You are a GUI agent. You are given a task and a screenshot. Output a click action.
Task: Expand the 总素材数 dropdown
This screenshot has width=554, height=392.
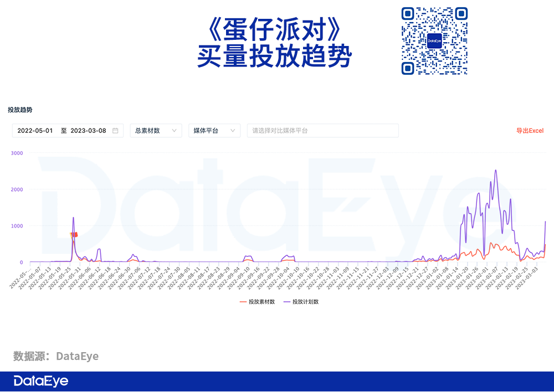click(x=156, y=131)
